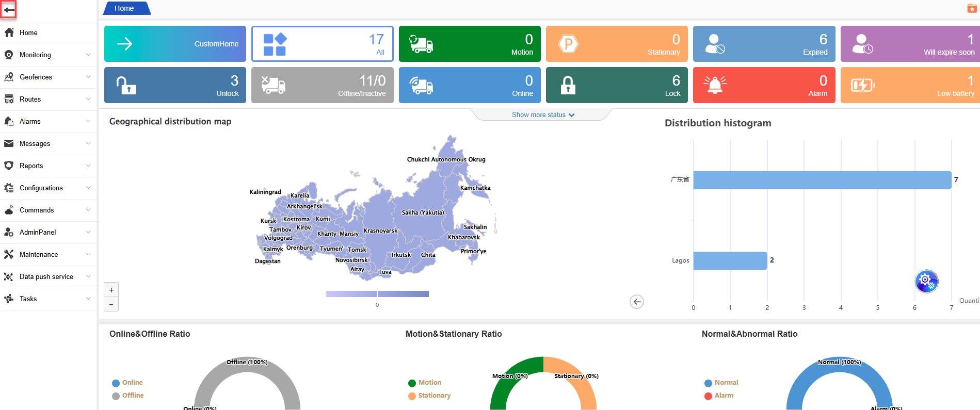Open Geofences in the sidebar
This screenshot has height=410, width=980.
pos(36,77)
